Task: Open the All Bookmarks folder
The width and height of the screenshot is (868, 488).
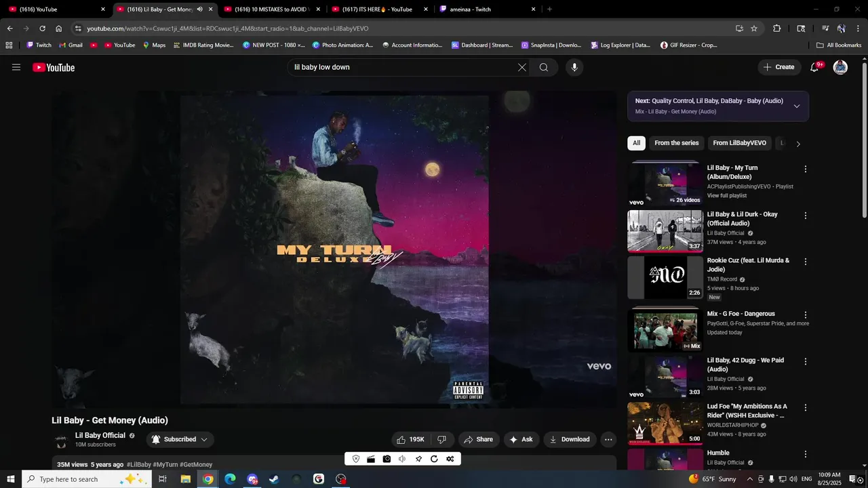Action: 839,45
